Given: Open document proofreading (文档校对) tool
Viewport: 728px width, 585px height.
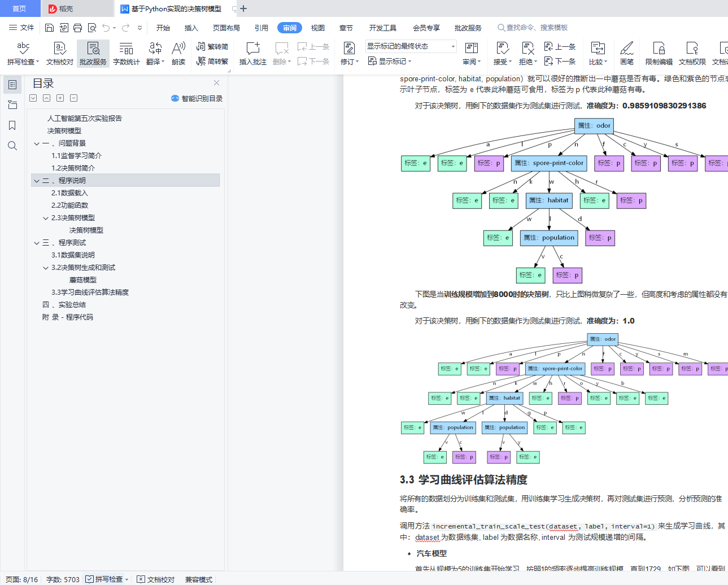Looking at the screenshot, I should pyautogui.click(x=60, y=54).
